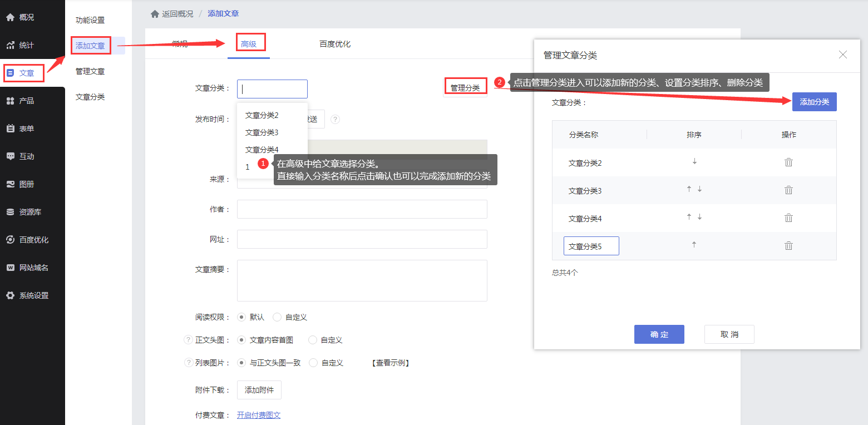Delete the 文章分类3 category
This screenshot has height=425, width=868.
coord(788,190)
